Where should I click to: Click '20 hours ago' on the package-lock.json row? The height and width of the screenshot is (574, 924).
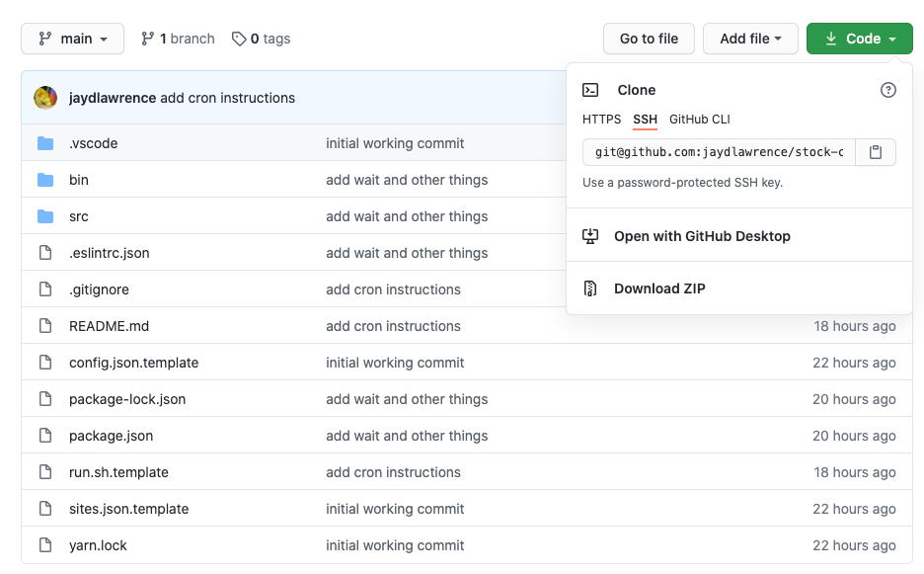854,399
